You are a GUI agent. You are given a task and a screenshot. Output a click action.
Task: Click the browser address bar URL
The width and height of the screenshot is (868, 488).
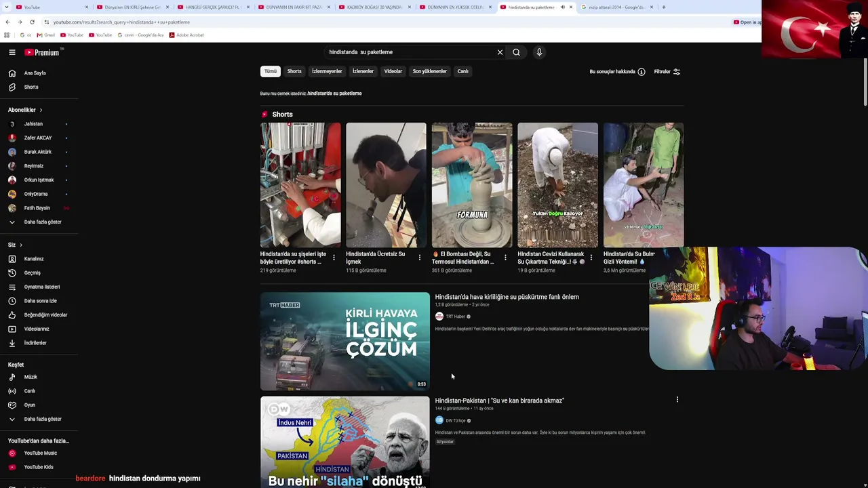(121, 22)
